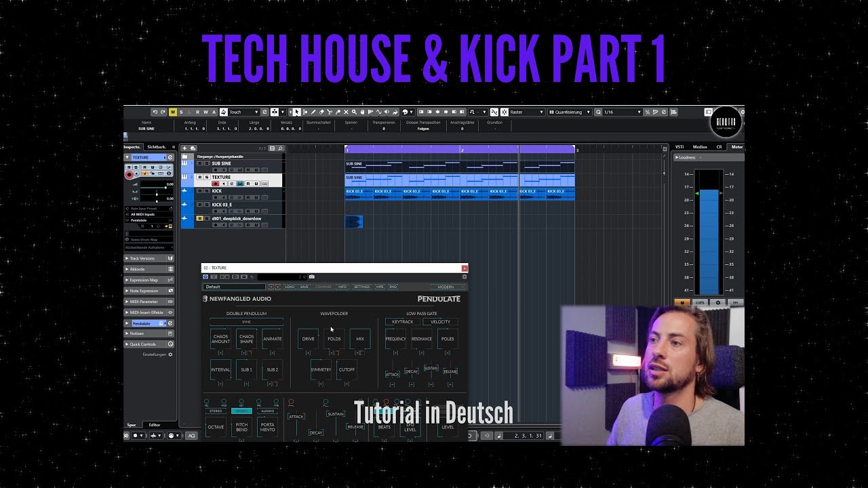Select the Zoom magnifier tool
The height and width of the screenshot is (488, 868).
[354, 112]
